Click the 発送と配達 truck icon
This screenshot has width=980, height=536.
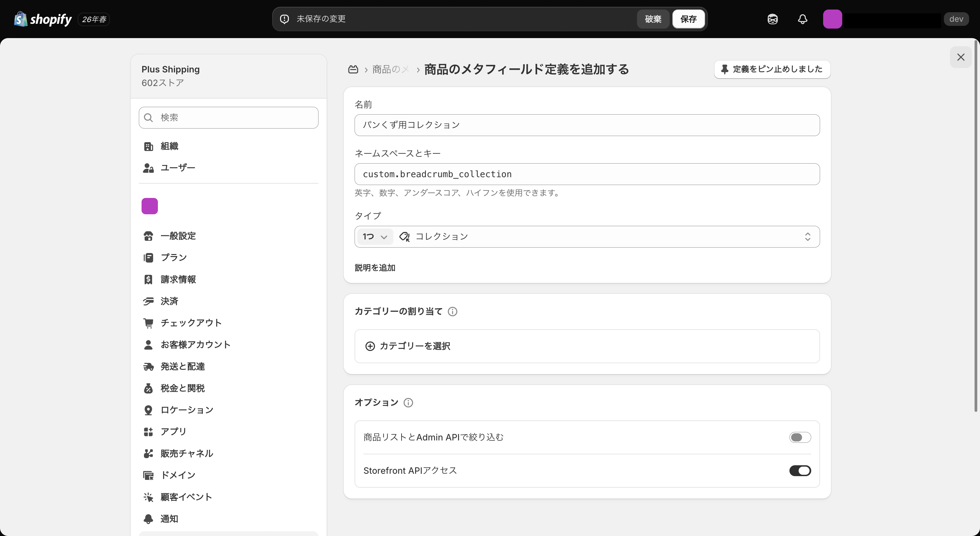pos(148,366)
